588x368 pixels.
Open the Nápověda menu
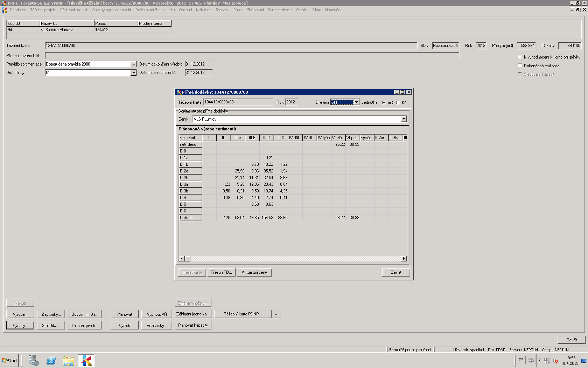[x=334, y=10]
